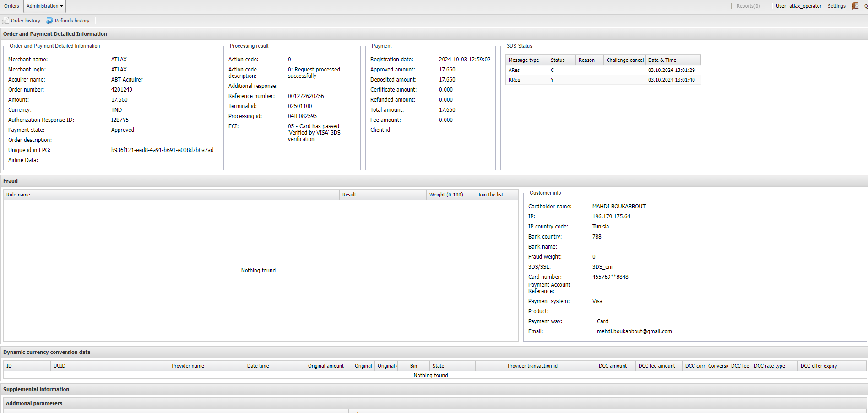The width and height of the screenshot is (868, 413).
Task: Click the Order history icon
Action: tap(5, 21)
